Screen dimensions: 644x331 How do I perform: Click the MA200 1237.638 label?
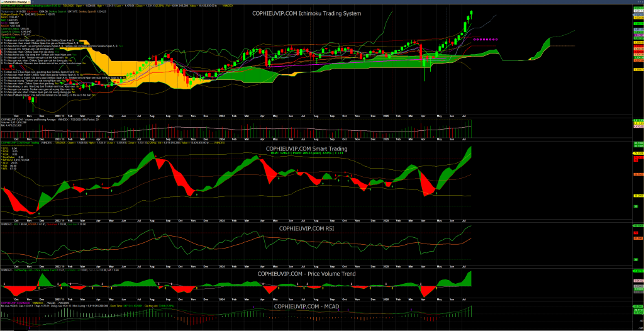pyautogui.click(x=11, y=26)
